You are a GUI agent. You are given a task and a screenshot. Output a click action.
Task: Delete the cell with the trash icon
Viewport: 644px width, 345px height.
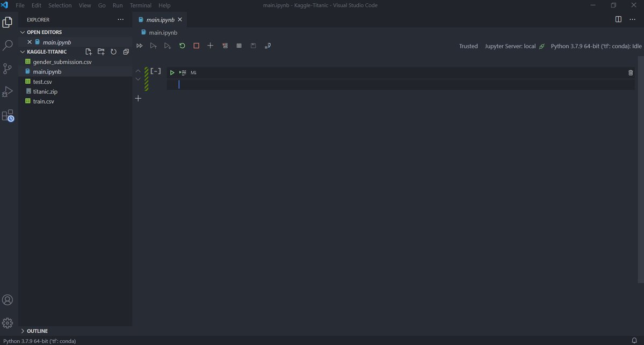(x=631, y=72)
